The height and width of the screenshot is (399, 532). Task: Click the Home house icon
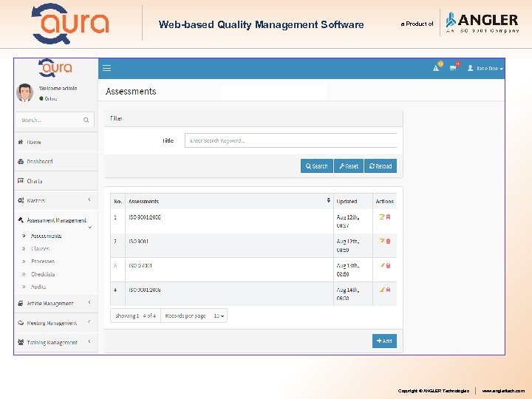(x=21, y=142)
